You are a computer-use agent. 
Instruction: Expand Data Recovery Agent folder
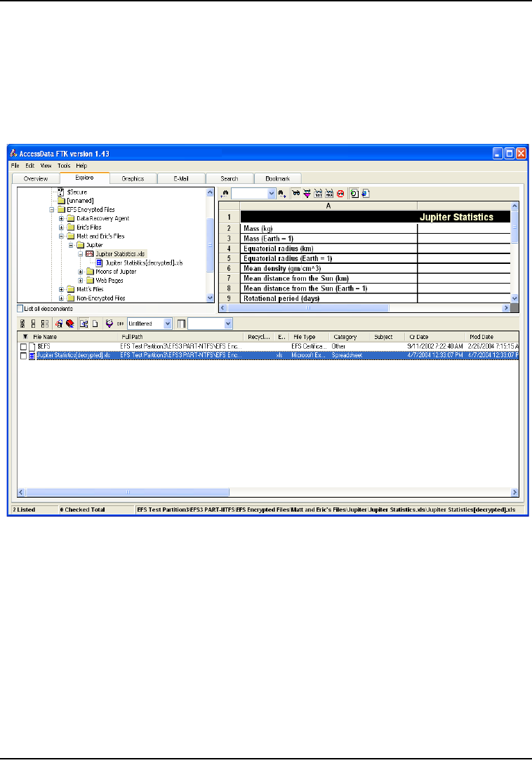[61, 218]
